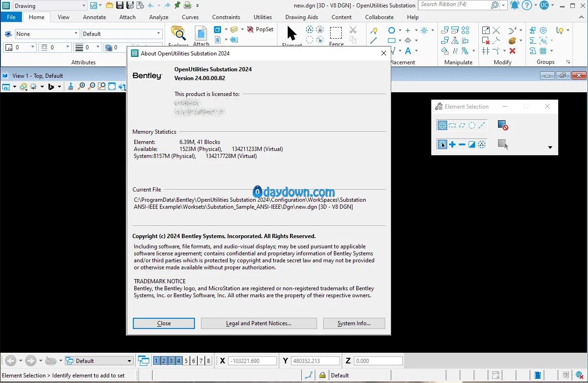Enable Add mode in Element Selection
This screenshot has width=588, height=383.
(x=452, y=144)
